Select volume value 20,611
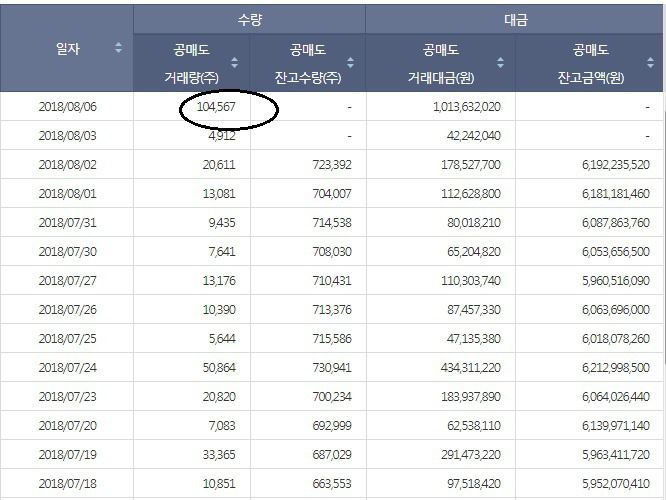This screenshot has height=500, width=666. tap(219, 164)
